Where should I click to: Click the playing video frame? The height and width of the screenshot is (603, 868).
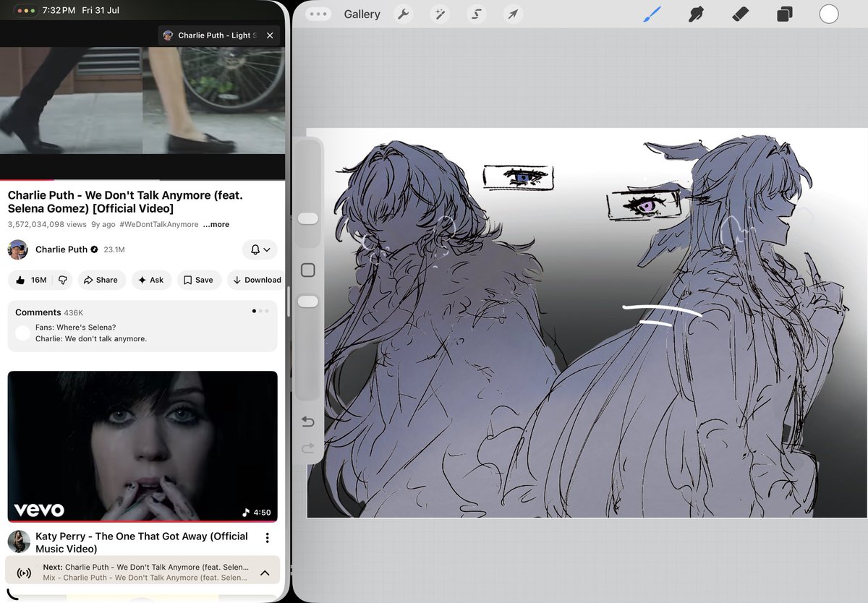tap(142, 100)
